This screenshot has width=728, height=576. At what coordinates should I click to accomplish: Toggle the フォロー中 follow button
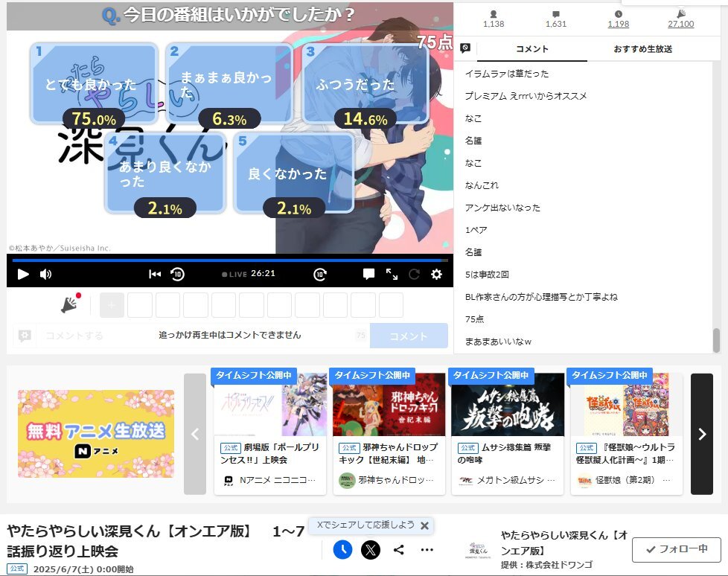pos(677,549)
